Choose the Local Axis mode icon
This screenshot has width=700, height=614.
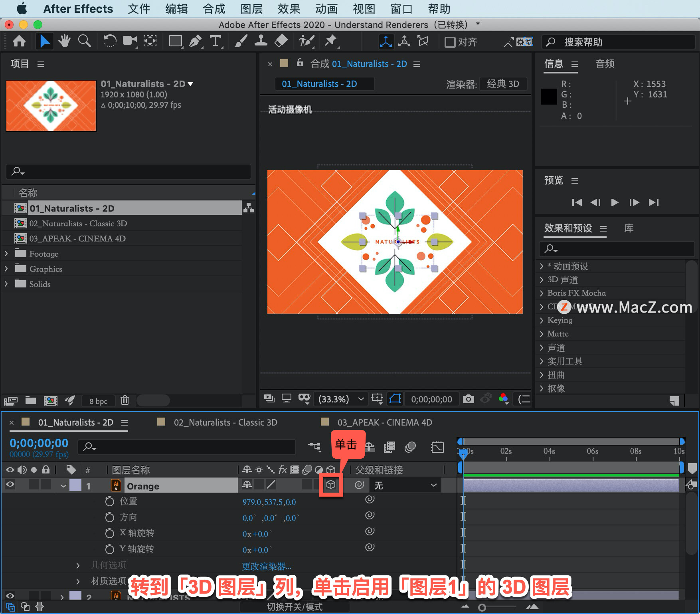pos(386,42)
